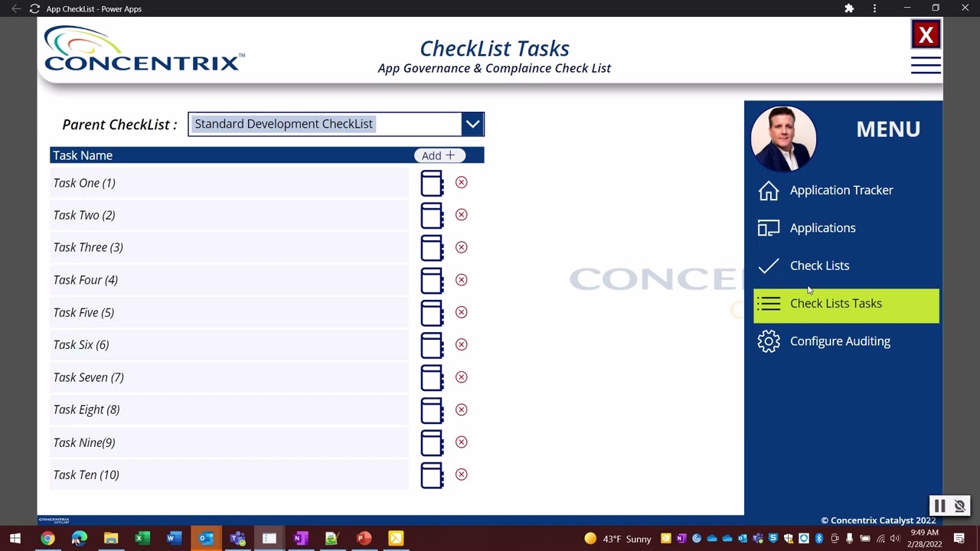Delete Task Nine(9) with red X
980x551 pixels.
[461, 442]
